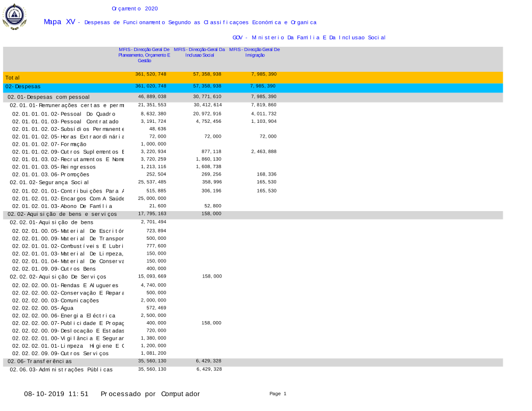Click the Page 1 footer label
Screen dimensions: 532x411
click(x=278, y=393)
